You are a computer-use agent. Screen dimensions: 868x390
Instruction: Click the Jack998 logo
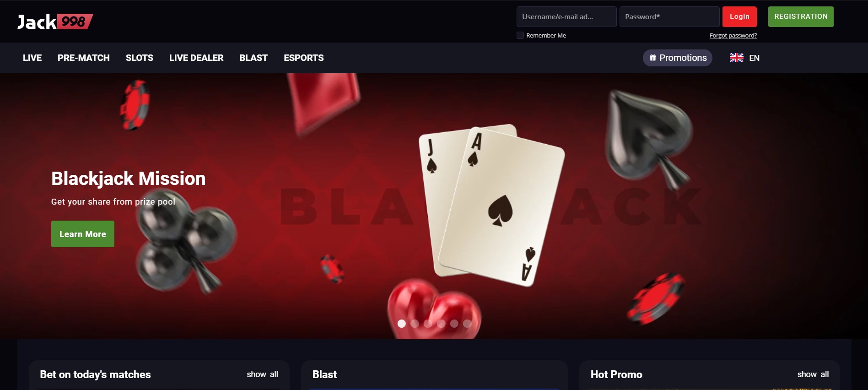click(55, 22)
